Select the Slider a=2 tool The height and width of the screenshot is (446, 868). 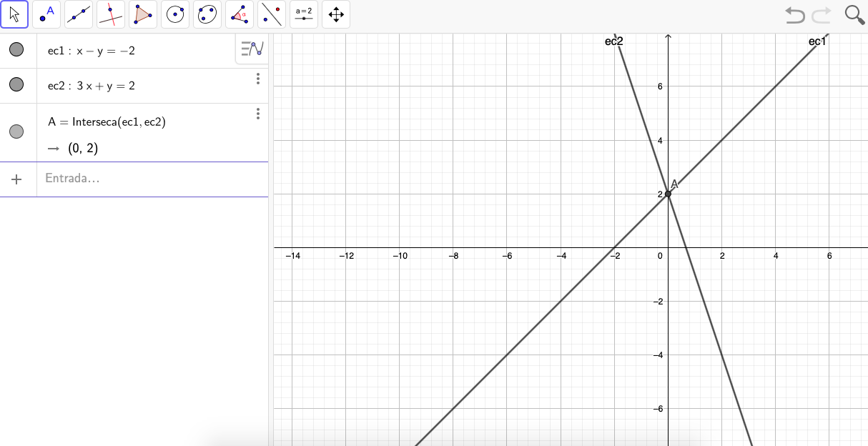[x=304, y=14]
